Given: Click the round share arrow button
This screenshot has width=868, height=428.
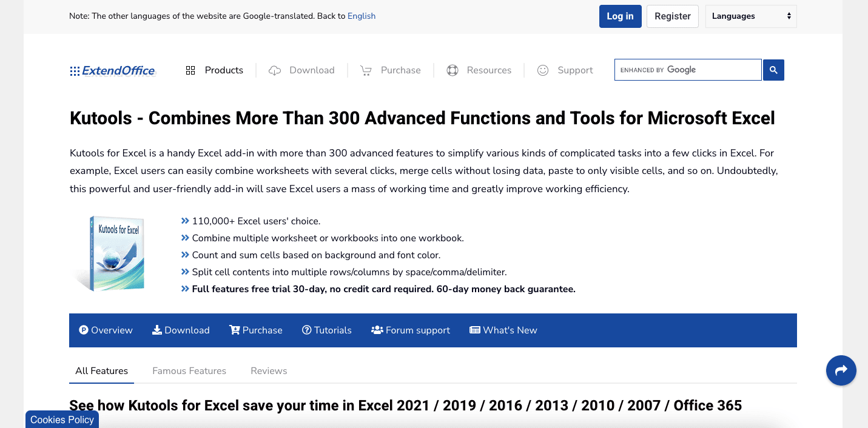Looking at the screenshot, I should 841,370.
